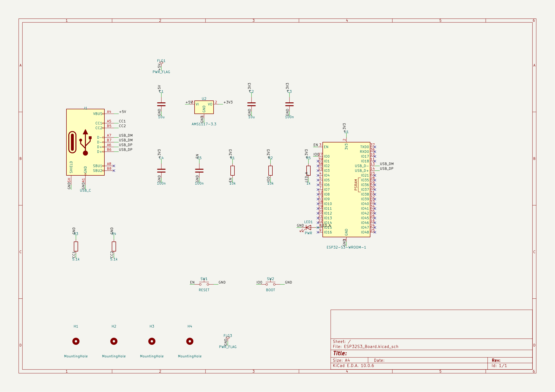555x392 pixels.
Task: Select mounting hole H4
Action: (x=190, y=341)
